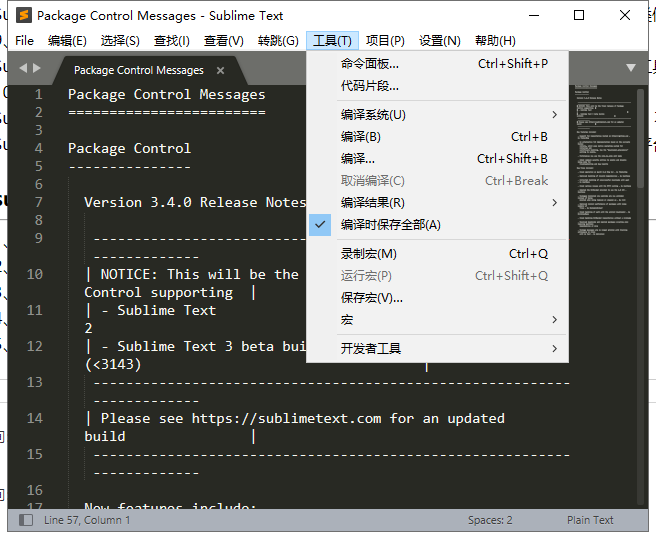
Task: Run 编译(B) with Ctrl+B
Action: point(437,137)
